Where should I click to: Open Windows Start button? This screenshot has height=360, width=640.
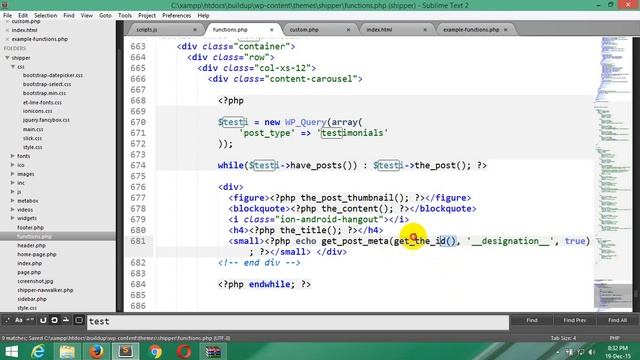click(x=11, y=351)
